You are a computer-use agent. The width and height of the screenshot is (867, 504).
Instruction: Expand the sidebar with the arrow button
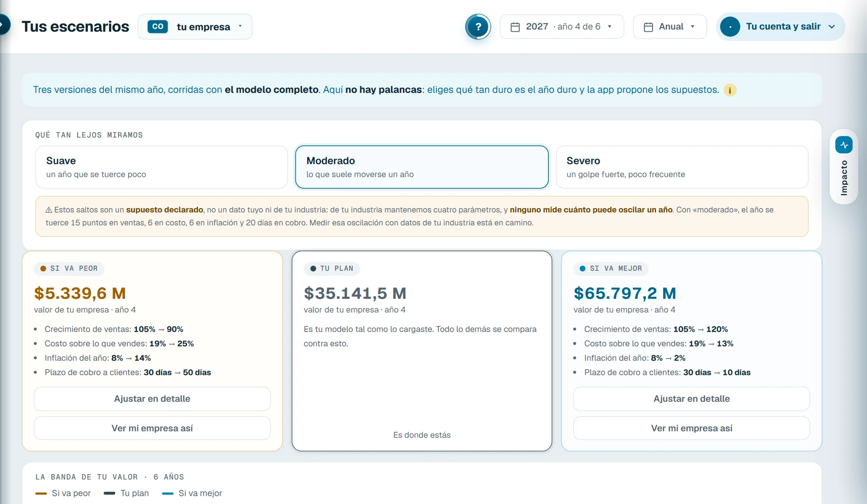tap(4, 25)
